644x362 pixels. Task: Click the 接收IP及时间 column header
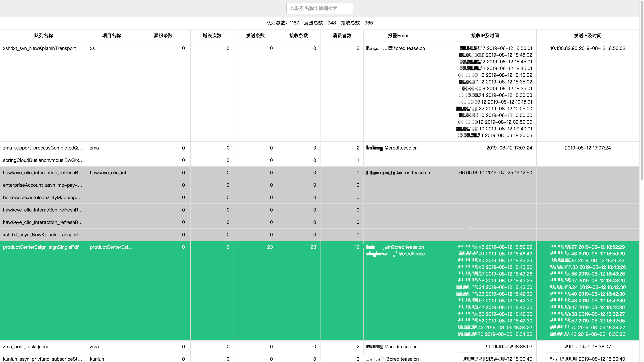485,36
